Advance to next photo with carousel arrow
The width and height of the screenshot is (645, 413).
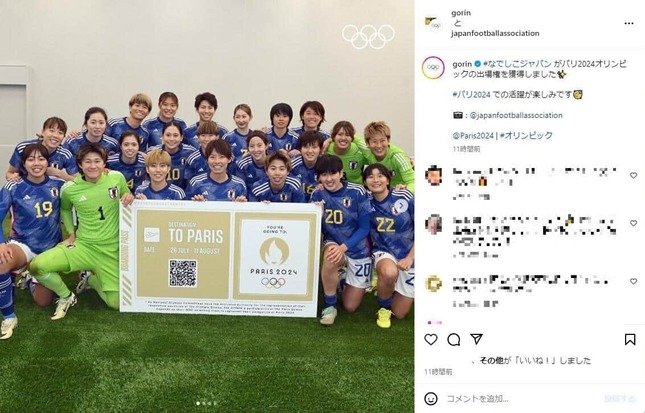tap(401, 205)
